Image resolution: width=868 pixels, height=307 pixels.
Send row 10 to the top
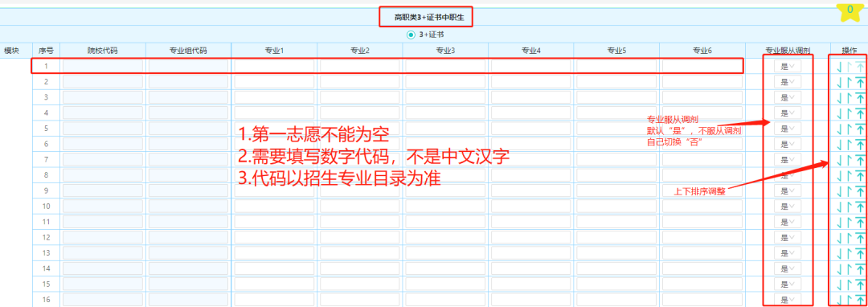[x=860, y=207]
